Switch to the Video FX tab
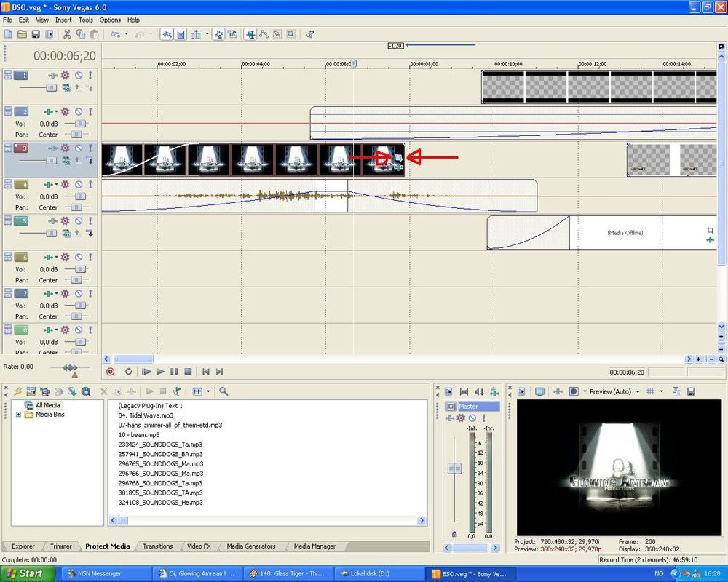The width and height of the screenshot is (728, 582). tap(197, 546)
